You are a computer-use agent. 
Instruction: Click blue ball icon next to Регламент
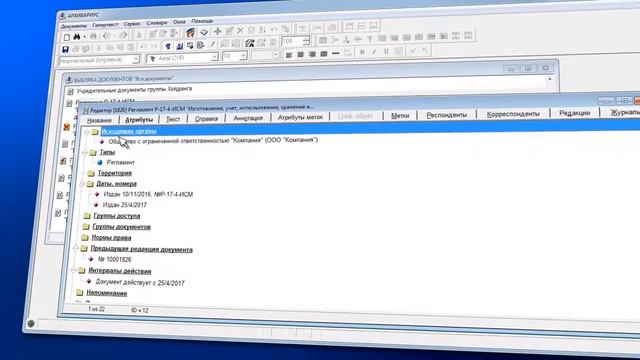[100, 162]
